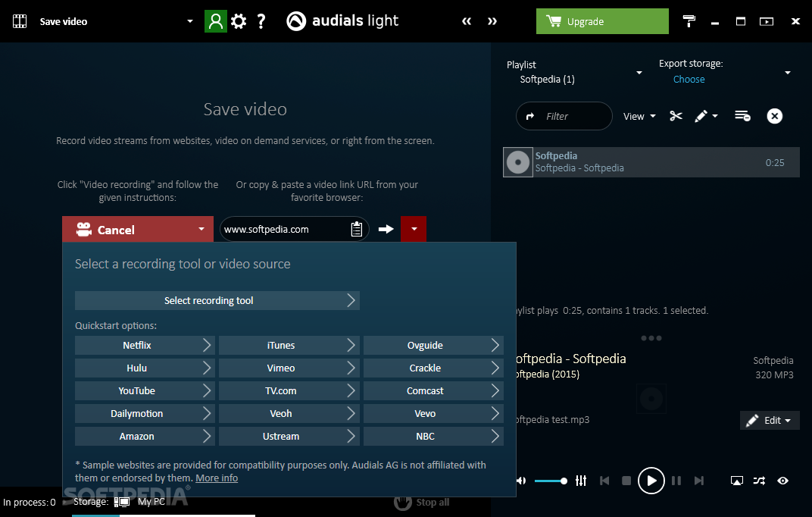Choose the Dailymotion quickstart option
Viewport: 812px width, 517px height.
tap(144, 413)
